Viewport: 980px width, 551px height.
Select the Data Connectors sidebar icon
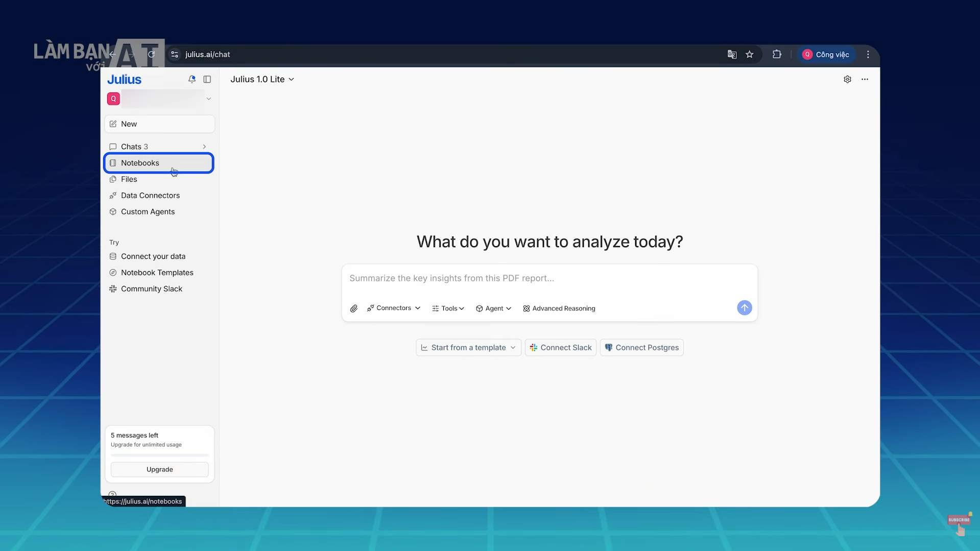click(113, 195)
